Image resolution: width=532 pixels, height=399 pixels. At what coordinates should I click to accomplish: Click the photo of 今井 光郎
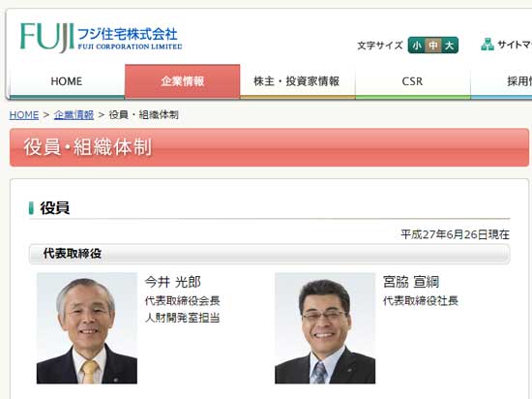pos(87,328)
